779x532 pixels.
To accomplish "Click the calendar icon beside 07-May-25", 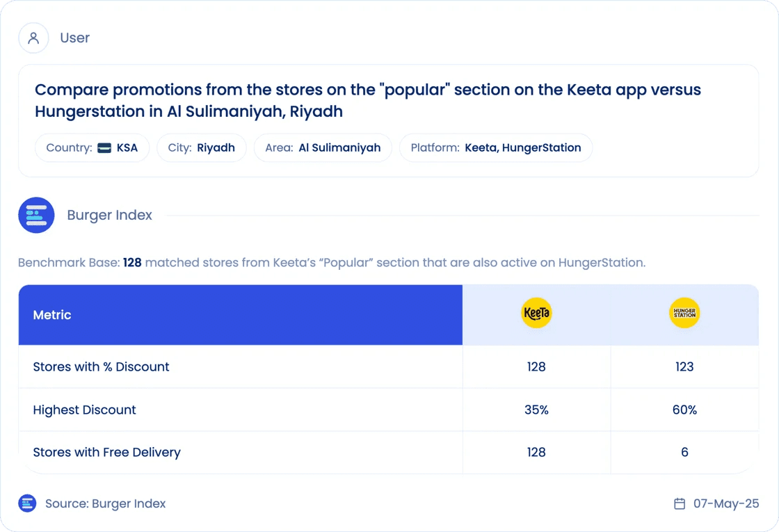I will pos(679,503).
